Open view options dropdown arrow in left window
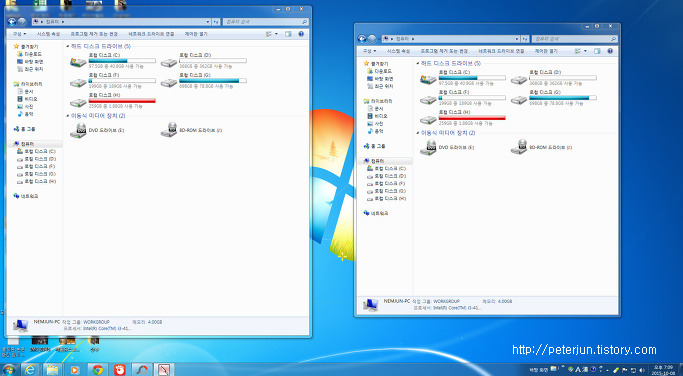Viewport: 683px width, 376px height. click(276, 34)
